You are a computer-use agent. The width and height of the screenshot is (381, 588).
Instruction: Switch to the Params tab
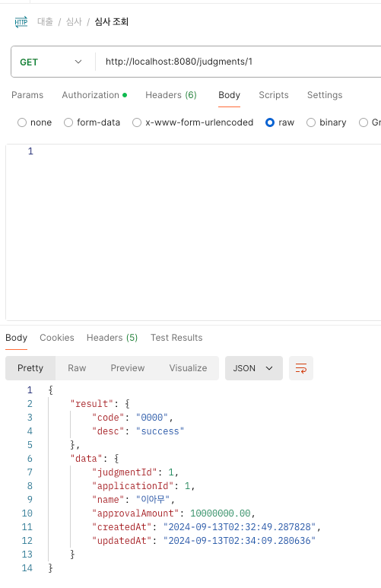click(27, 95)
